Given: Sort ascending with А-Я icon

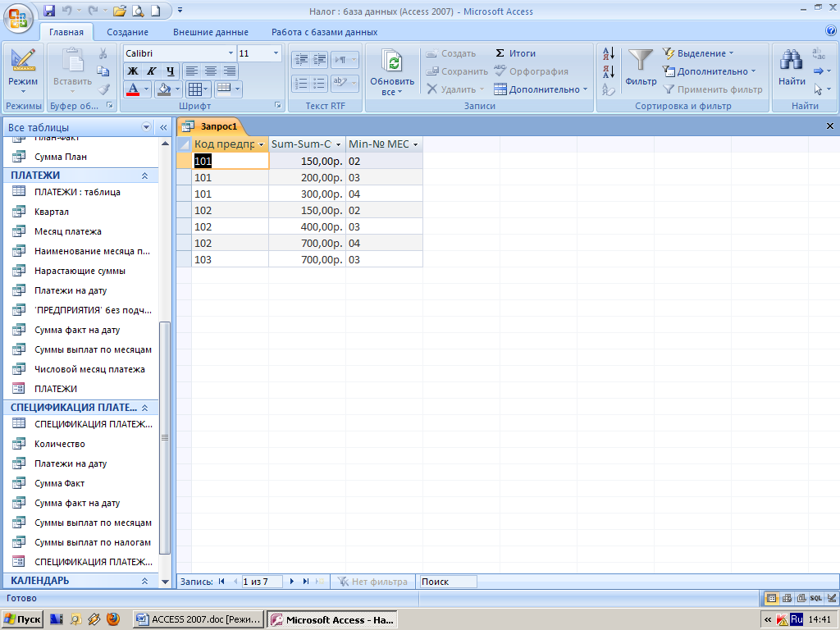Looking at the screenshot, I should [609, 53].
